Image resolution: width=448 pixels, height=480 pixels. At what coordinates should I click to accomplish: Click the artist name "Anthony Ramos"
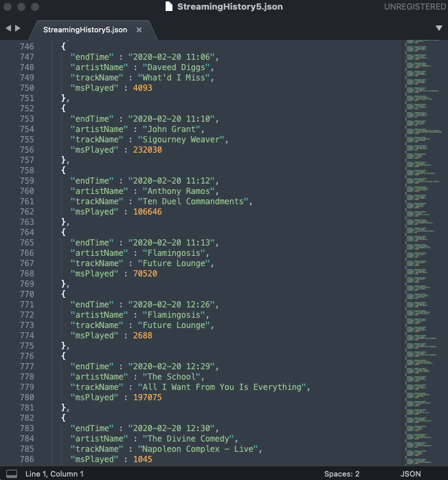point(179,191)
